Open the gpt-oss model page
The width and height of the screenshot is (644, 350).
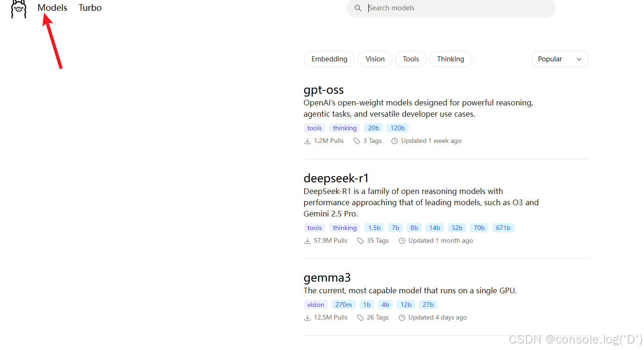click(323, 90)
